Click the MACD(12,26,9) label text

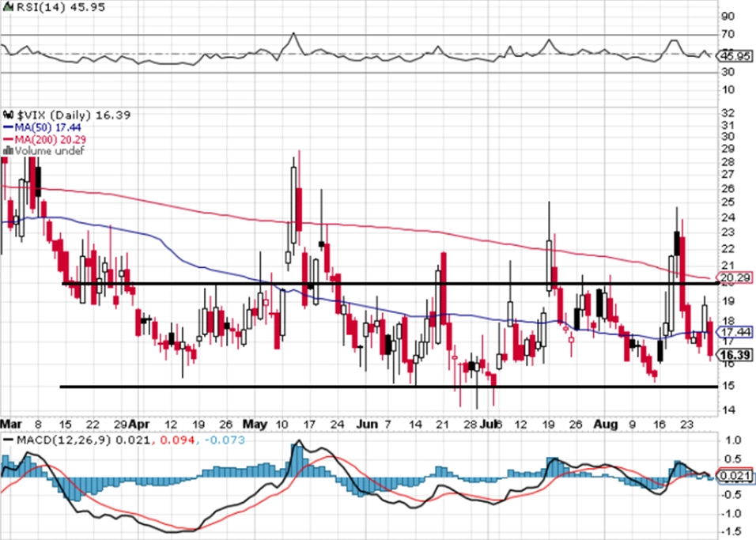[x=65, y=440]
